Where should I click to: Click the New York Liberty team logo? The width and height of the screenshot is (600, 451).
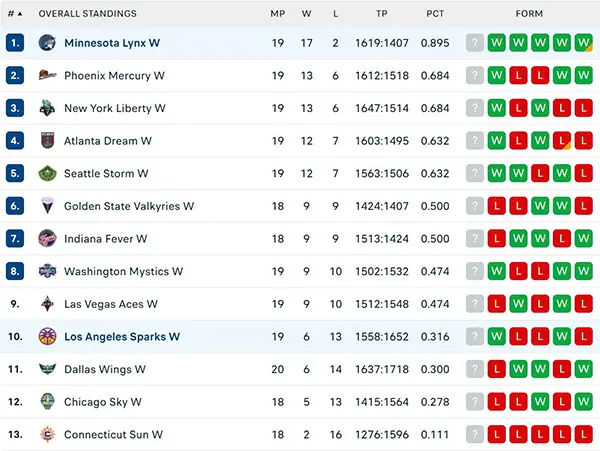47,108
